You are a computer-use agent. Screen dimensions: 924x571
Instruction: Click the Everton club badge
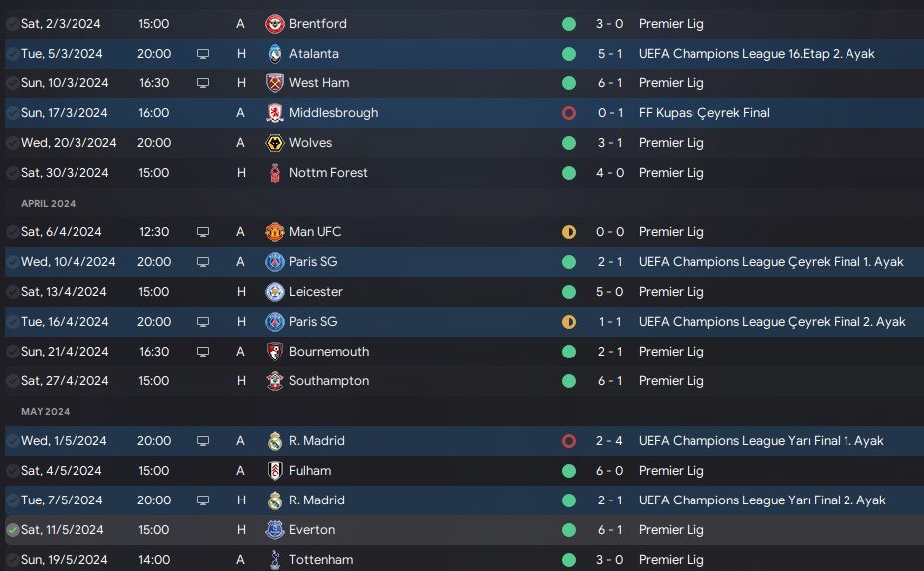point(274,530)
